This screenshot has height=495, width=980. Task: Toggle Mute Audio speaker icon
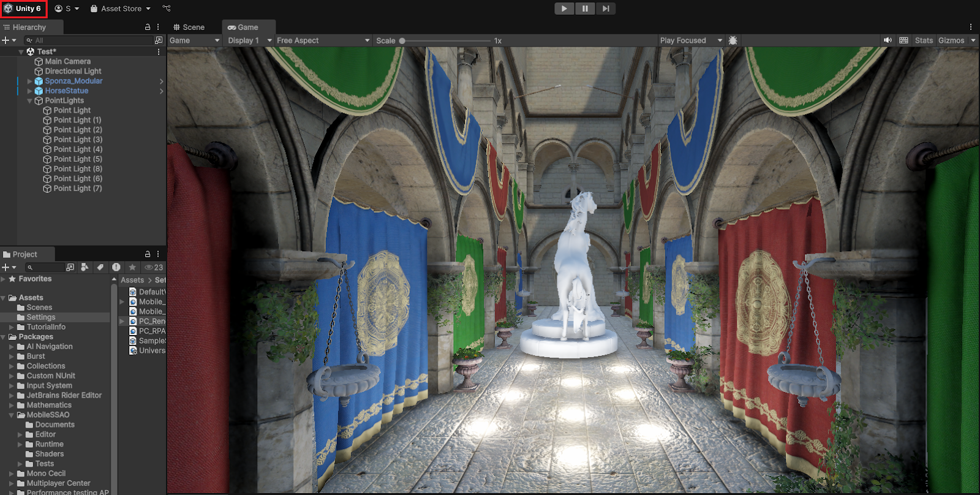coord(888,40)
